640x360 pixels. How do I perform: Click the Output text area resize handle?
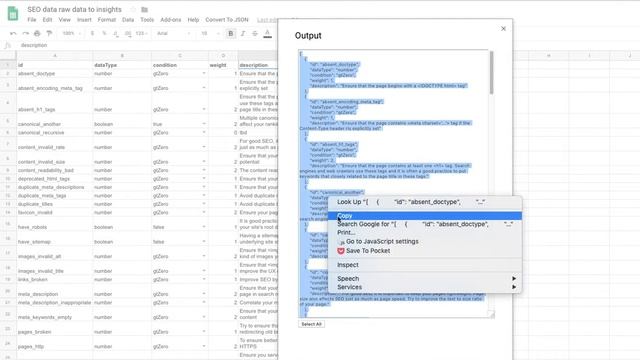pyautogui.click(x=492, y=314)
